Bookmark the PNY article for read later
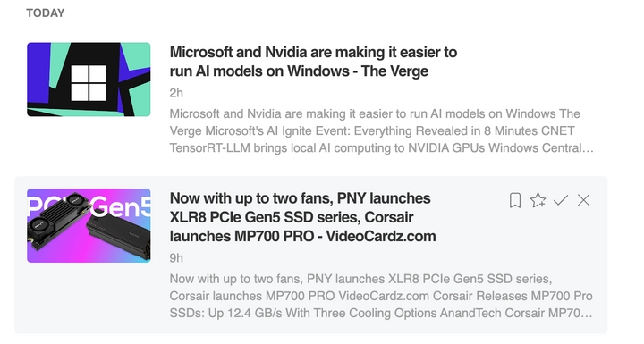644x344 pixels. pyautogui.click(x=515, y=200)
